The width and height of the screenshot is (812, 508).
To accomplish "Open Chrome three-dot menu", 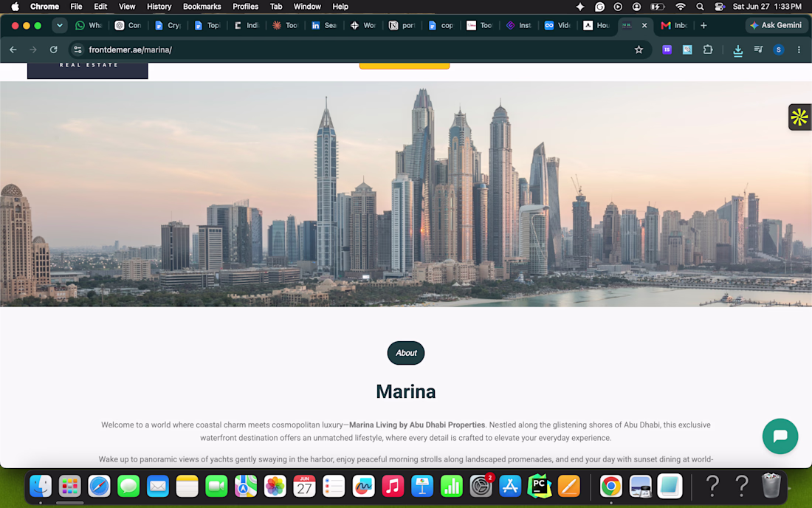I will [799, 49].
